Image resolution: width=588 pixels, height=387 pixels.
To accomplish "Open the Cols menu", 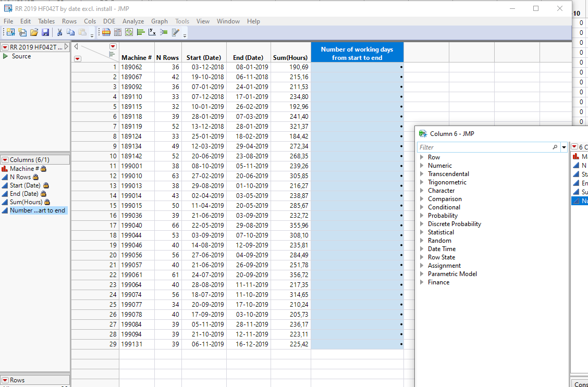I will point(90,21).
